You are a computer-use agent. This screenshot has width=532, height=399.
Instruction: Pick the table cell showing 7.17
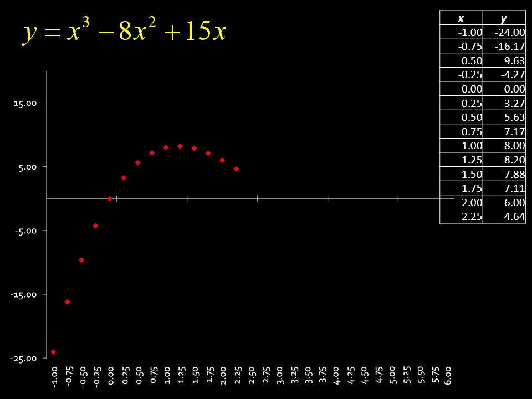(x=504, y=131)
